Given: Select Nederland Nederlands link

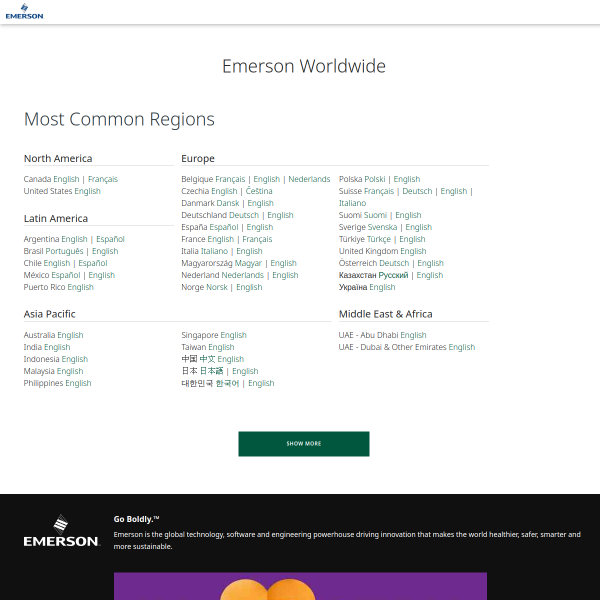Looking at the screenshot, I should [243, 275].
